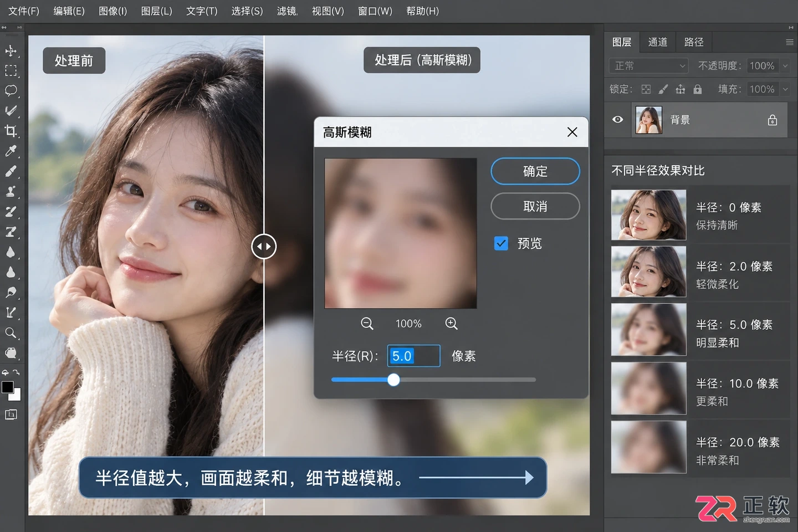Click the 处理后 (高斯模糊) label
Image resolution: width=798 pixels, height=532 pixels.
coord(422,60)
